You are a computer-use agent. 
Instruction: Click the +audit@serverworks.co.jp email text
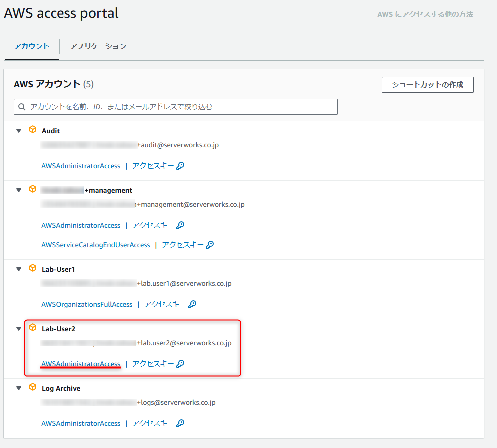point(178,145)
